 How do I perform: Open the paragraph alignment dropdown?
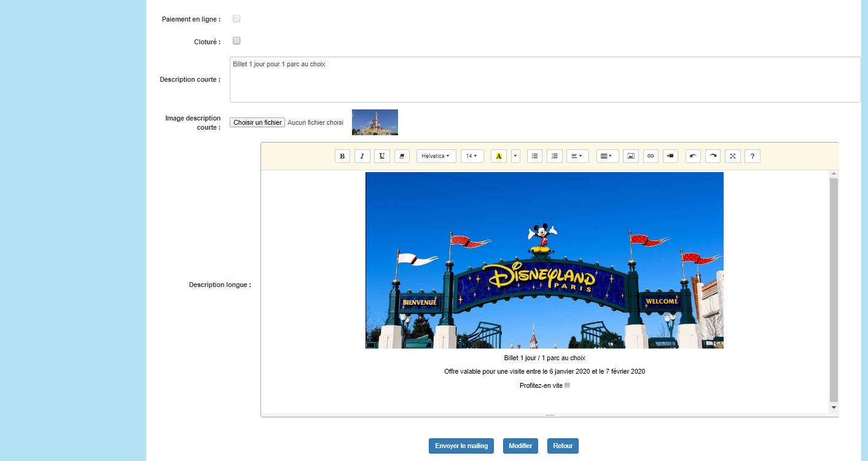pos(577,156)
